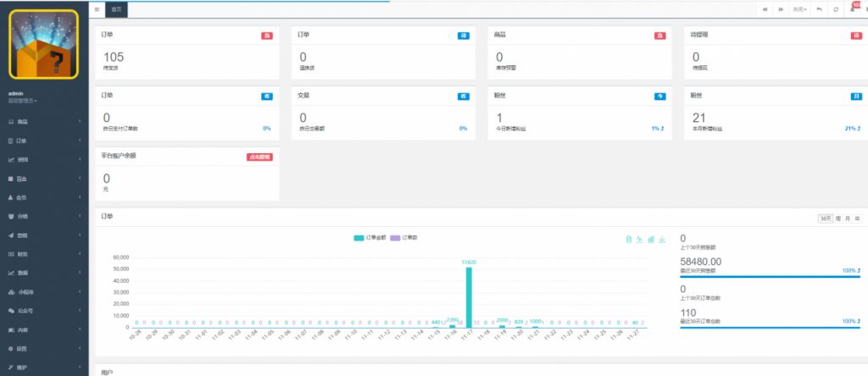The width and height of the screenshot is (868, 376).
Task: Click the money icon beside 财务
Action: pos(10,254)
